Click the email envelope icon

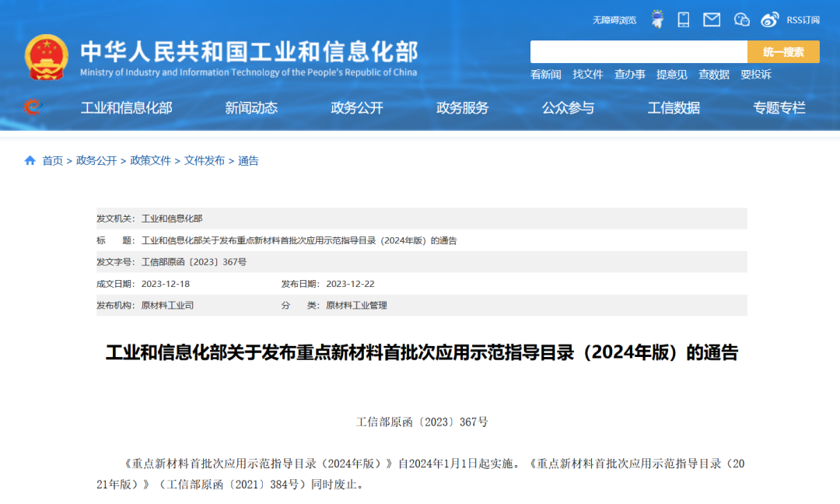(712, 19)
